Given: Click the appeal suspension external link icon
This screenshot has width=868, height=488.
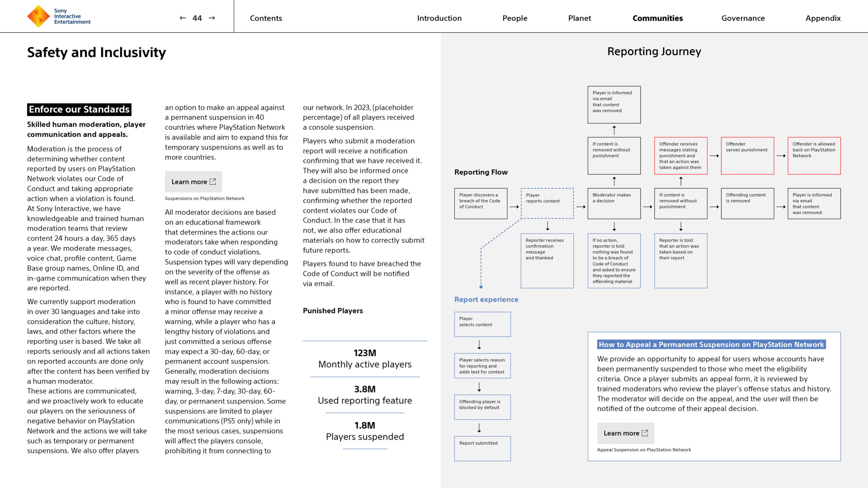Looking at the screenshot, I should tap(646, 433).
